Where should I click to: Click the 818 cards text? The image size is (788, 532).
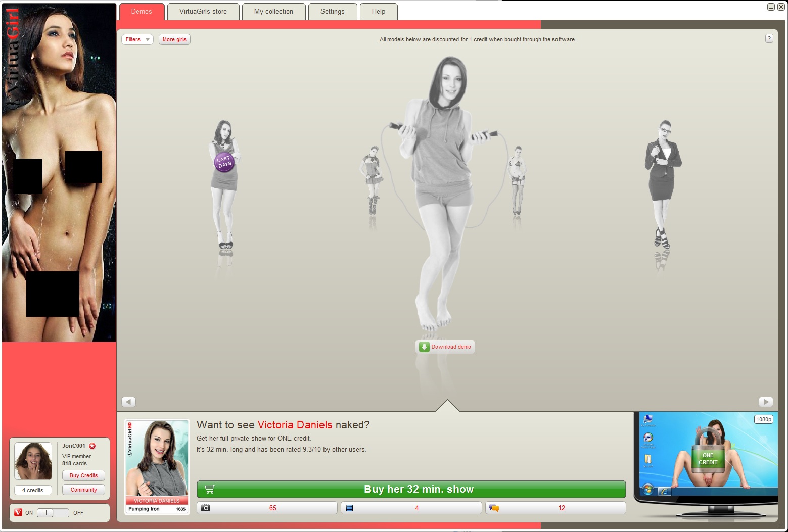74,463
